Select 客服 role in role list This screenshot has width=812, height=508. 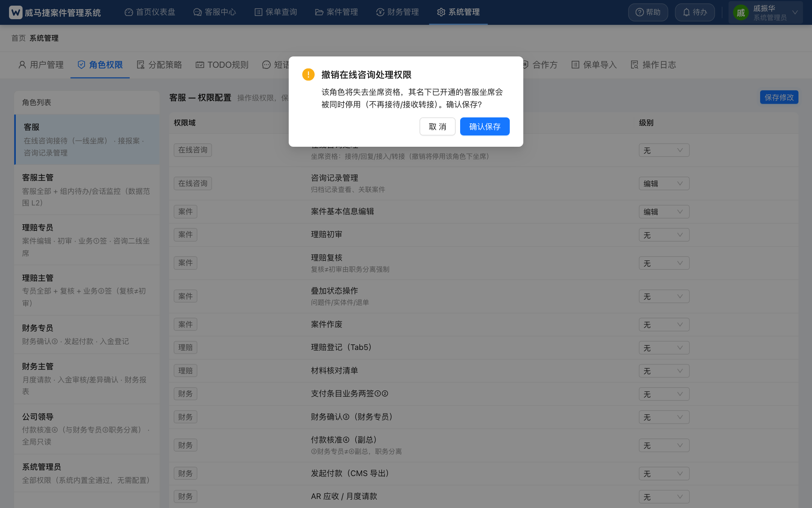tap(87, 139)
